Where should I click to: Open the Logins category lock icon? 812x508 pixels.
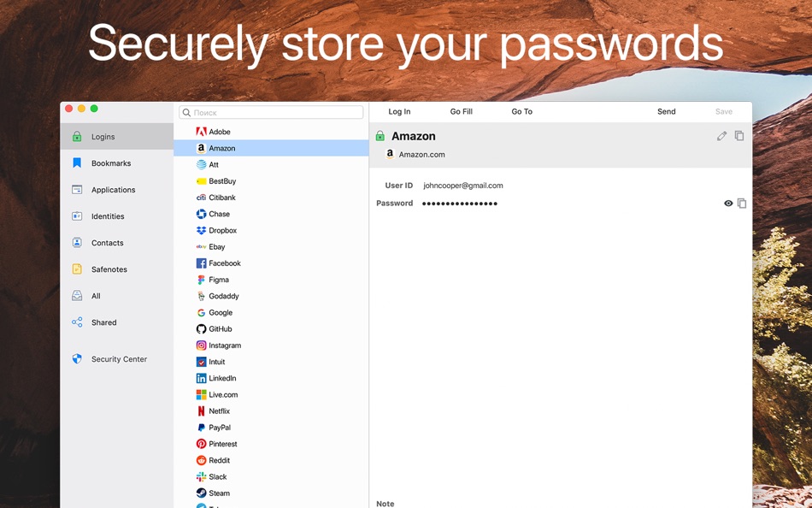(x=77, y=137)
